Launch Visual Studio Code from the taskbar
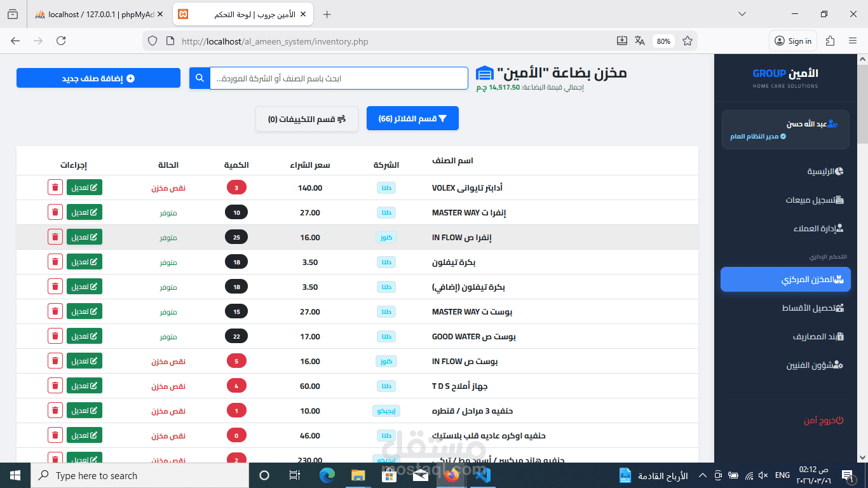 point(482,475)
